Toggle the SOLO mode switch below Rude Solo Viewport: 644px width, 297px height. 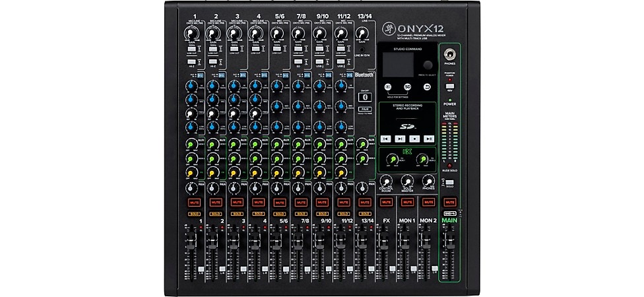[x=450, y=182]
